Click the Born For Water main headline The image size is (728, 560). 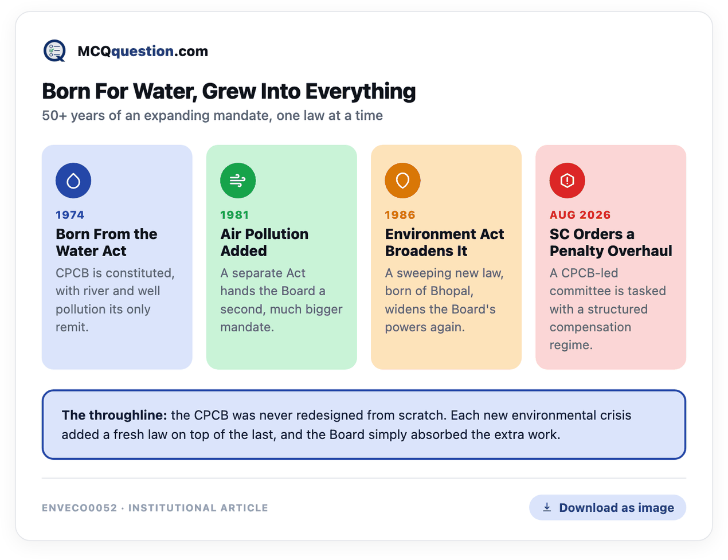click(229, 91)
